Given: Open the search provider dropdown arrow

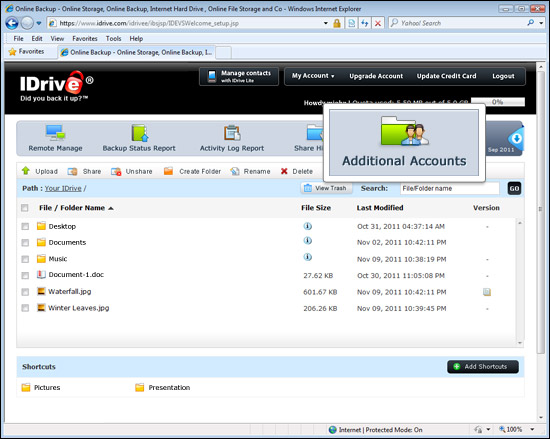Looking at the screenshot, I should 542,23.
